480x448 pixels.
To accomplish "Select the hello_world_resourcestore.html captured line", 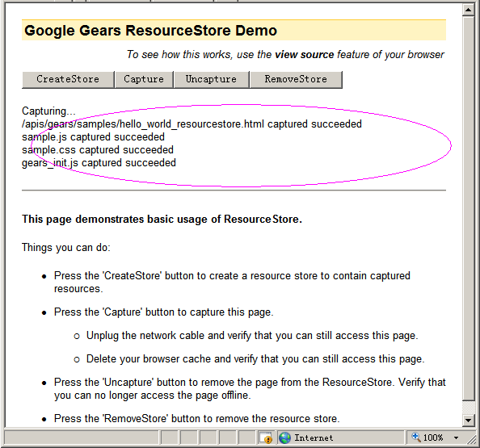I will [x=192, y=124].
